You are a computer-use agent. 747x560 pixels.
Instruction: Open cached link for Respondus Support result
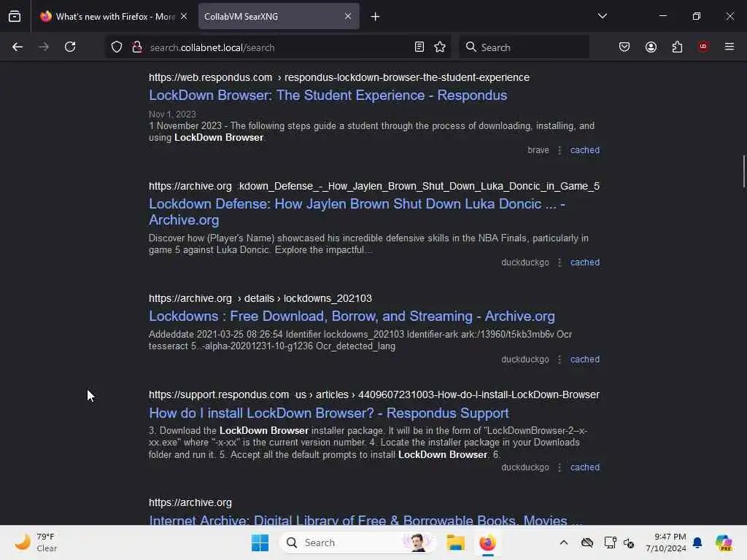(x=584, y=467)
